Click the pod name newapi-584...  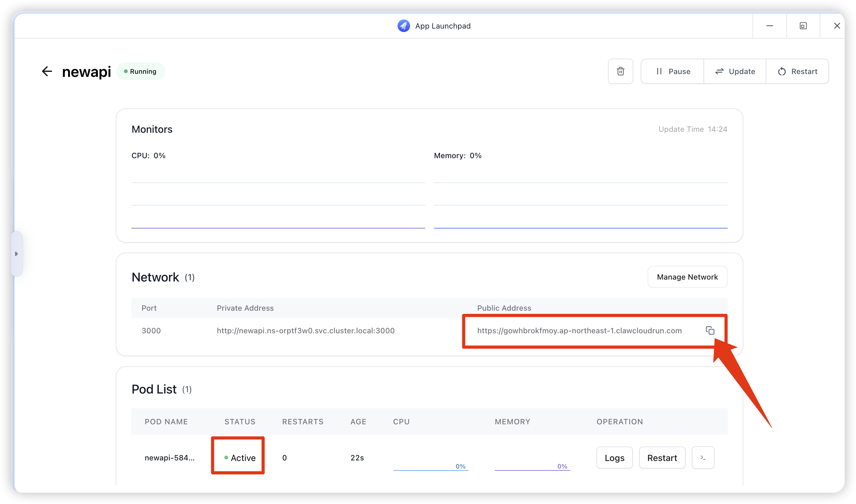click(x=169, y=458)
